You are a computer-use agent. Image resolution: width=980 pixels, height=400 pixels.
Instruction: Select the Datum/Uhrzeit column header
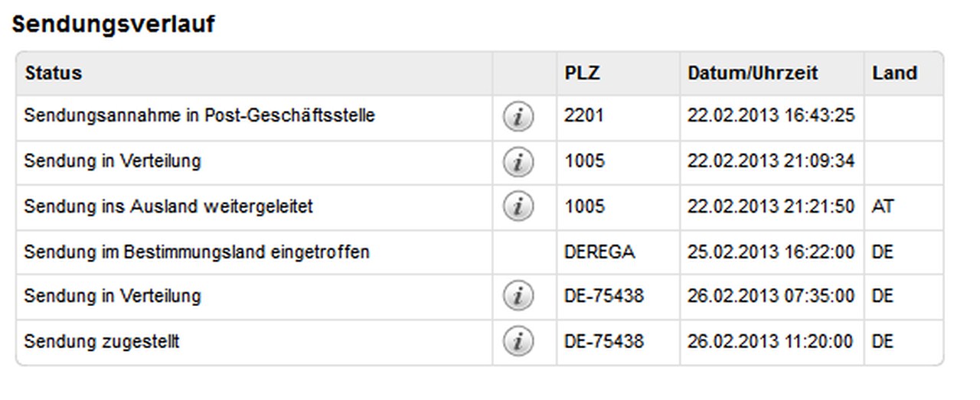coord(753,73)
